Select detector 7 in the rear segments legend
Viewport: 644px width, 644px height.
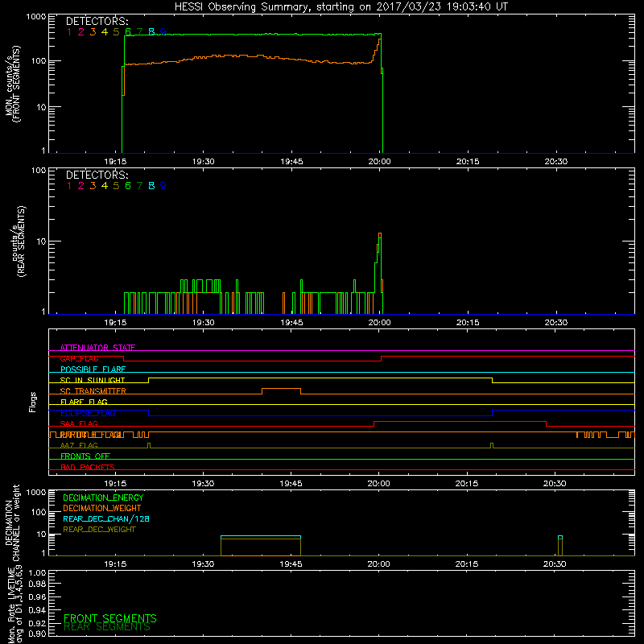(x=139, y=186)
